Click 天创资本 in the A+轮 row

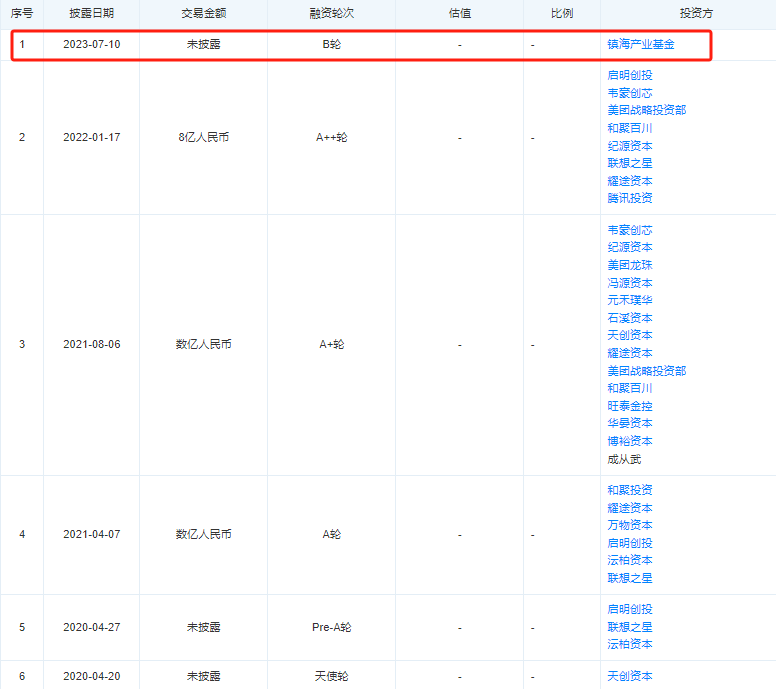pyautogui.click(x=630, y=336)
